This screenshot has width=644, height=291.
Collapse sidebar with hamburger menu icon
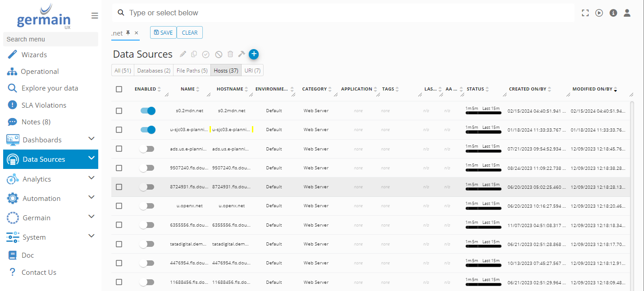(x=95, y=16)
